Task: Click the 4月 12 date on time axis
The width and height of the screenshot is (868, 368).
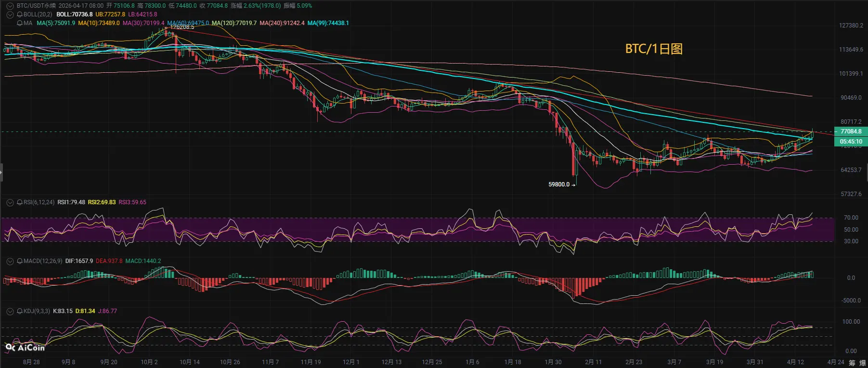Action: click(795, 362)
